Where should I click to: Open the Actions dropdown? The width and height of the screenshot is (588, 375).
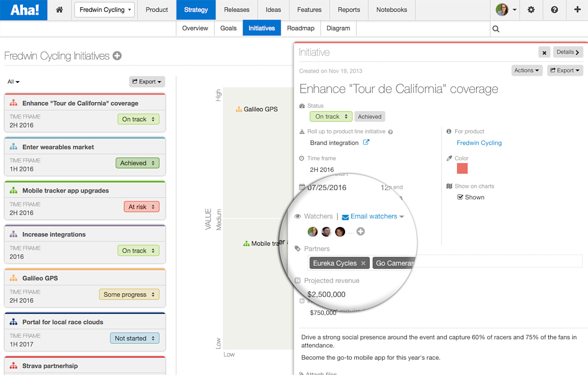527,70
